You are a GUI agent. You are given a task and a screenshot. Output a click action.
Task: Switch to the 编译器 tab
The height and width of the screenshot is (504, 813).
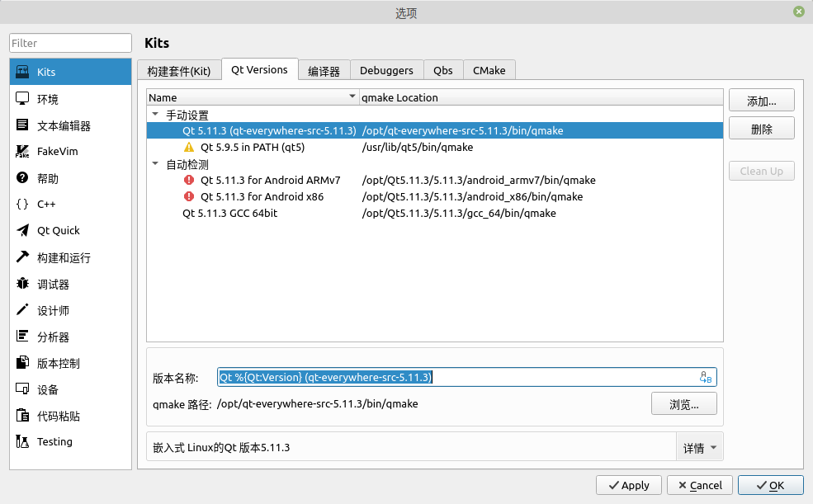coord(324,70)
